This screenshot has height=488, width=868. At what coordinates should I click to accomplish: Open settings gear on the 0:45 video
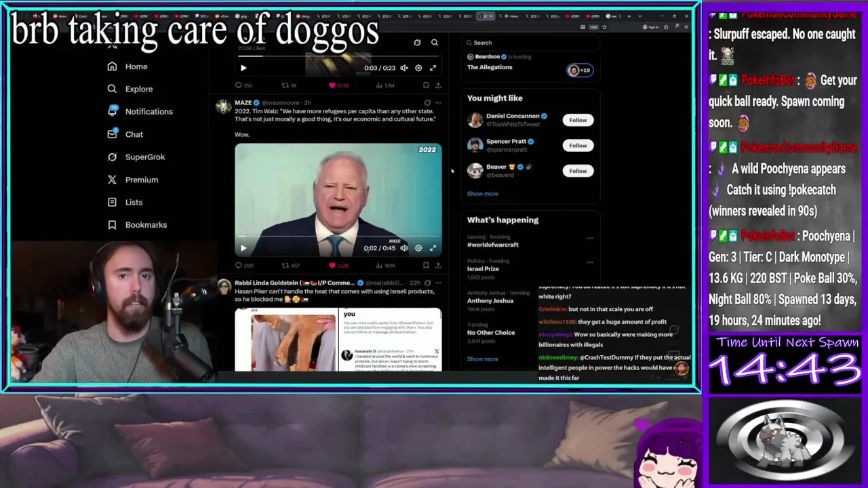418,248
